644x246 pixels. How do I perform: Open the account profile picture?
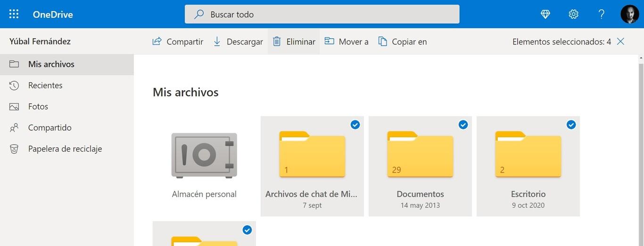point(630,14)
